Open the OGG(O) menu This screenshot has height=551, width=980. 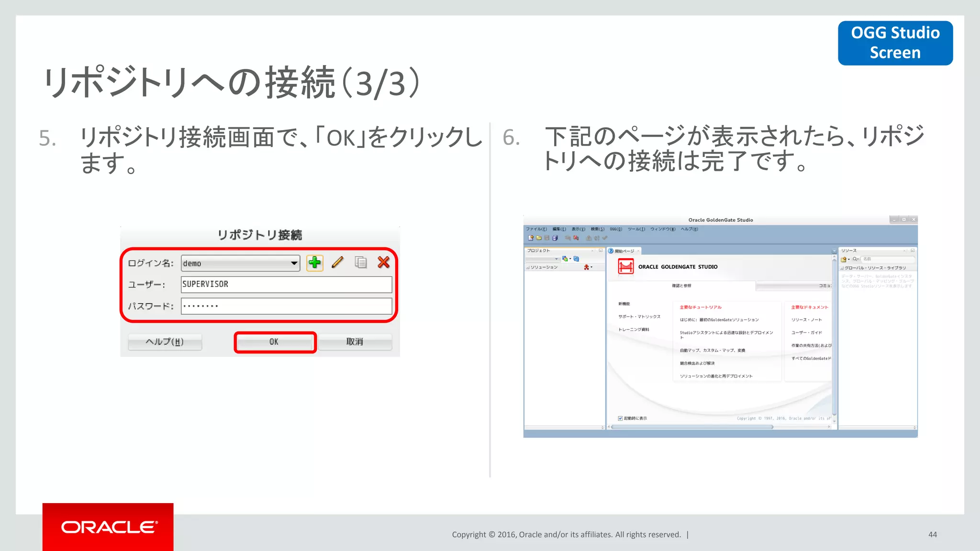point(616,229)
